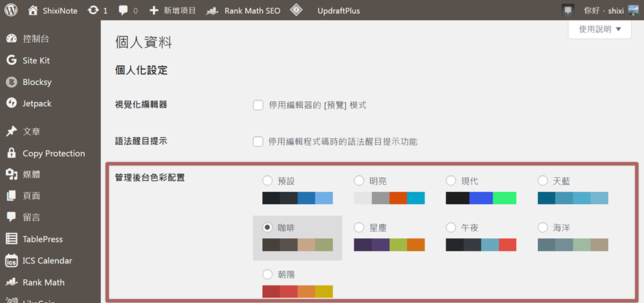Open the updates icon showing 1
This screenshot has height=303, width=644.
tap(93, 11)
